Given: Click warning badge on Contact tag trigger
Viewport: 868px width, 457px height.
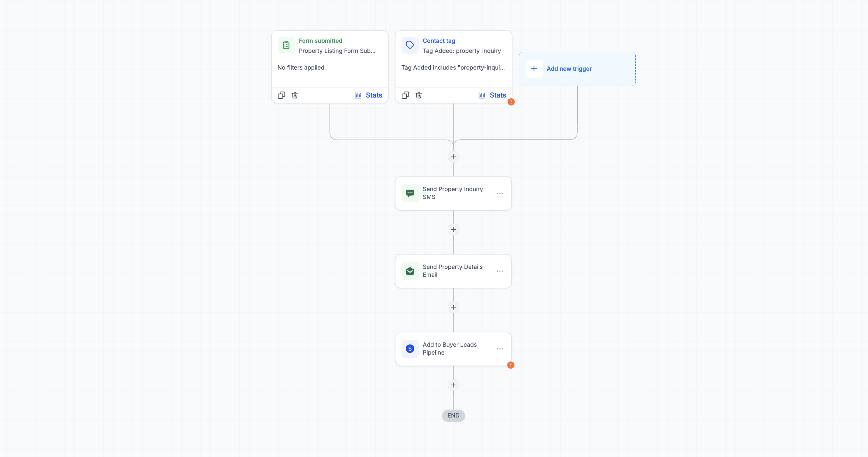Looking at the screenshot, I should [511, 102].
